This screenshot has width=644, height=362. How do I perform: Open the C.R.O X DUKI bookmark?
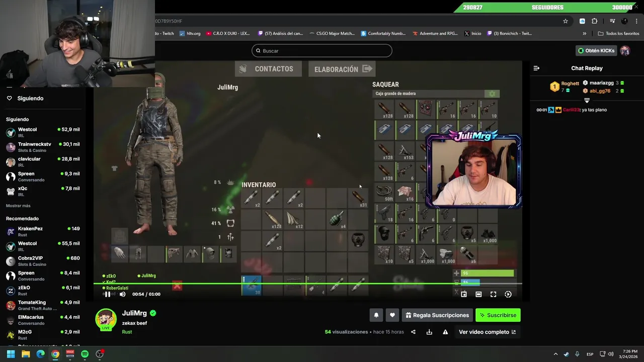point(227,34)
